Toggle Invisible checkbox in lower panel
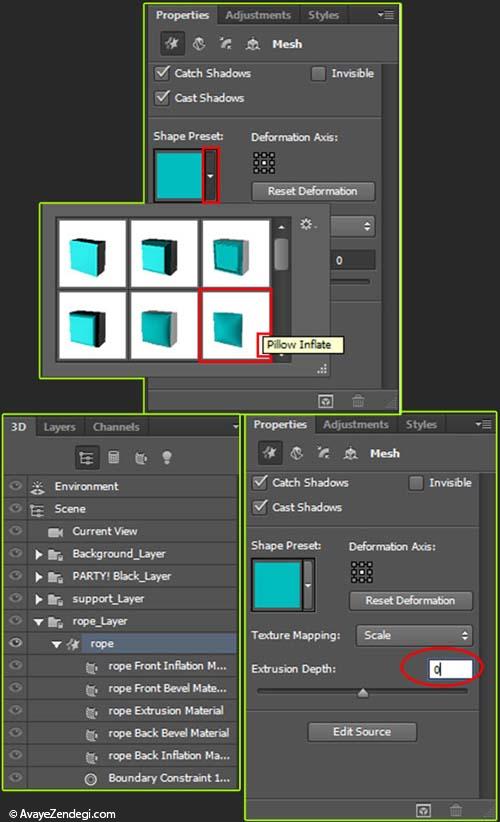 click(x=416, y=483)
